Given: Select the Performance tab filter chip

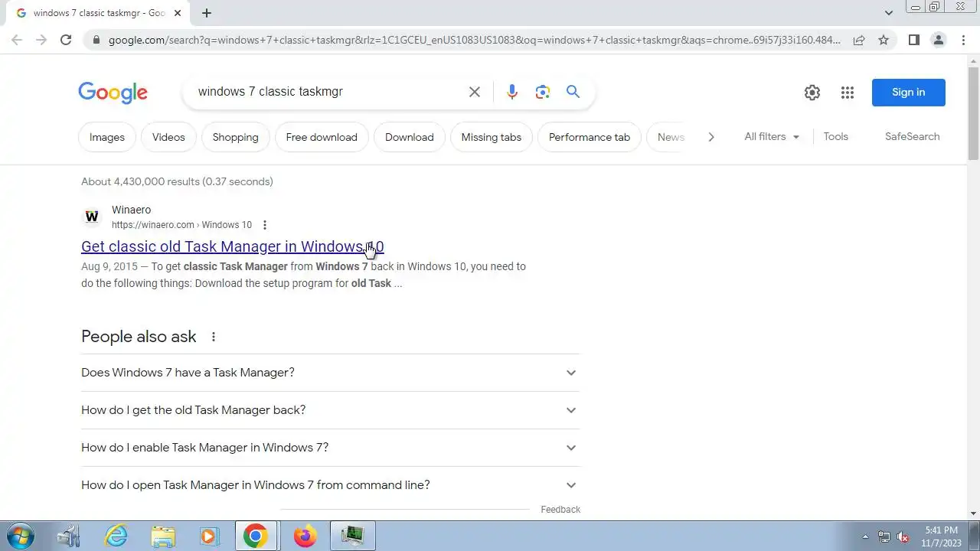Looking at the screenshot, I should tap(590, 137).
